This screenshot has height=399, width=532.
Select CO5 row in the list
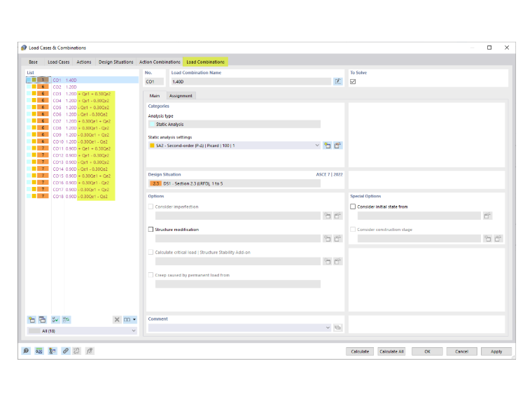click(83, 107)
